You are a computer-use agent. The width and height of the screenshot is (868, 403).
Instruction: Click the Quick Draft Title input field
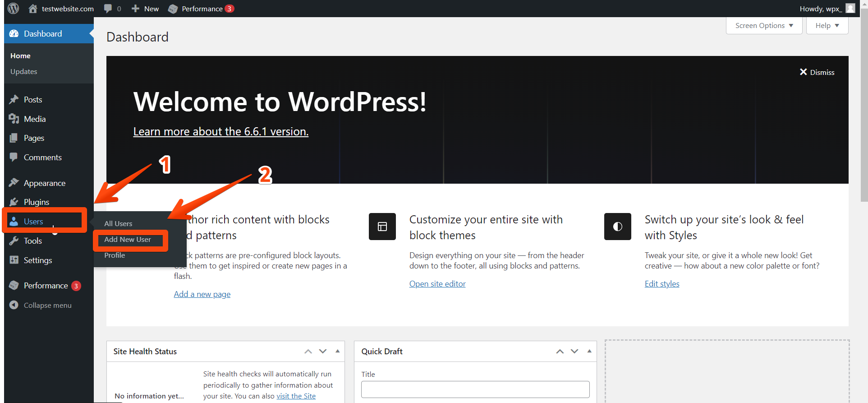[475, 389]
